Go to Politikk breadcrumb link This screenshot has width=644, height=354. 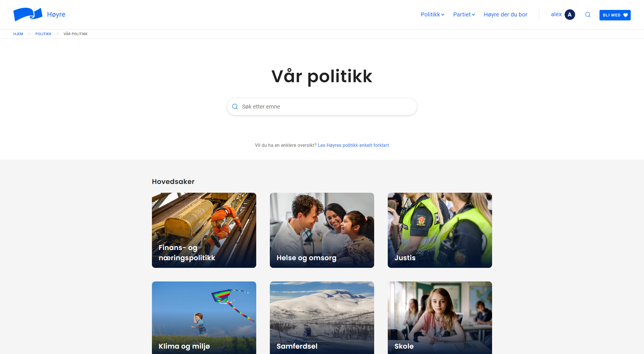click(43, 34)
